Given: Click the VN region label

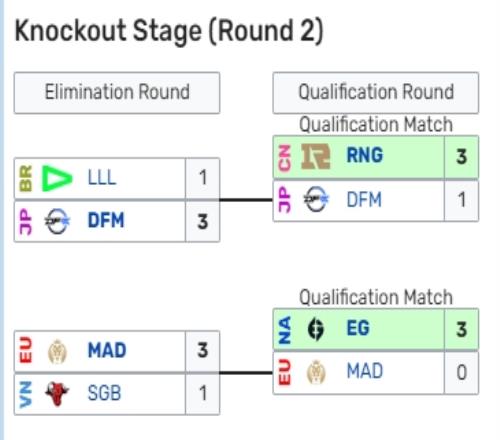Looking at the screenshot, I should click(x=26, y=395).
